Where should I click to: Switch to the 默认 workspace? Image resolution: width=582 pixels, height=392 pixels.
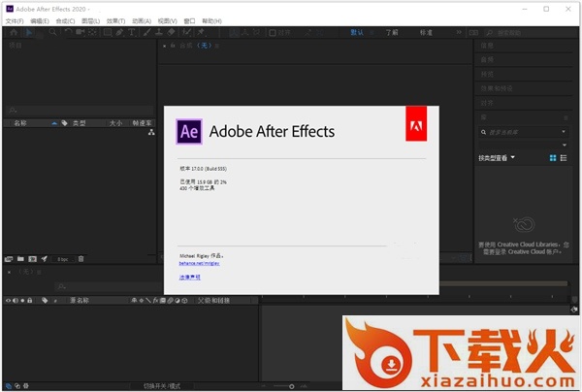pos(357,33)
